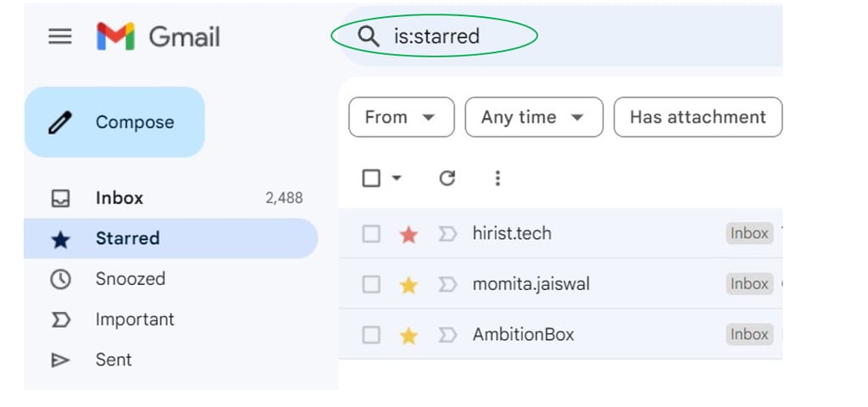Click the Gmail logo

159,36
